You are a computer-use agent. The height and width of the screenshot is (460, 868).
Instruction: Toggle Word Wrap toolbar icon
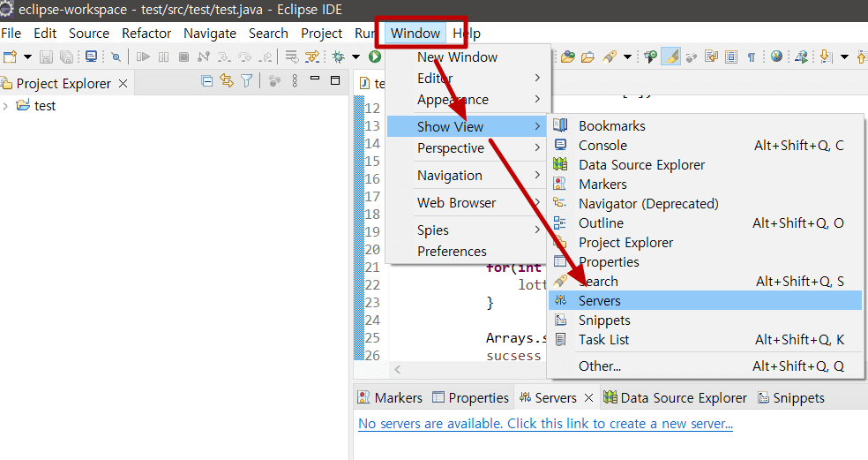click(711, 57)
